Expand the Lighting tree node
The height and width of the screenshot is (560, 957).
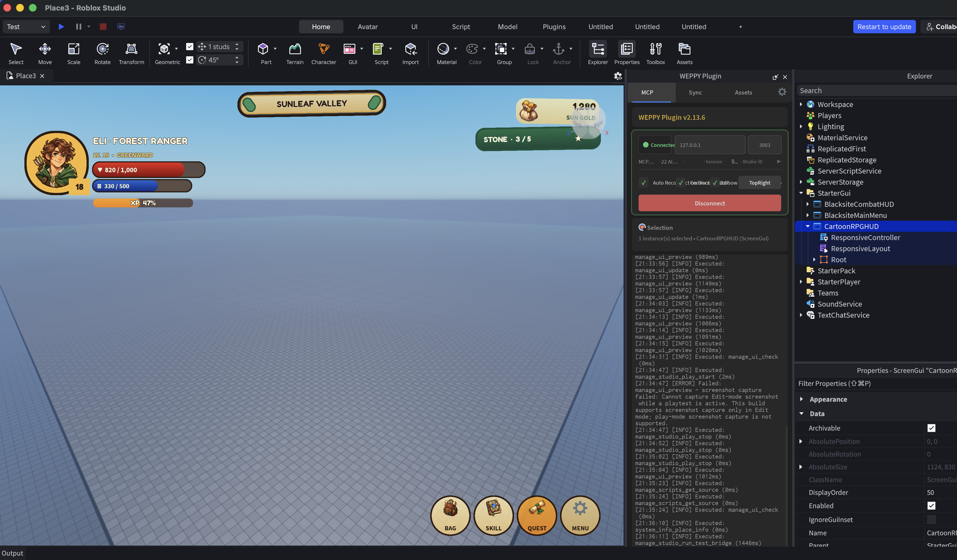pos(801,126)
